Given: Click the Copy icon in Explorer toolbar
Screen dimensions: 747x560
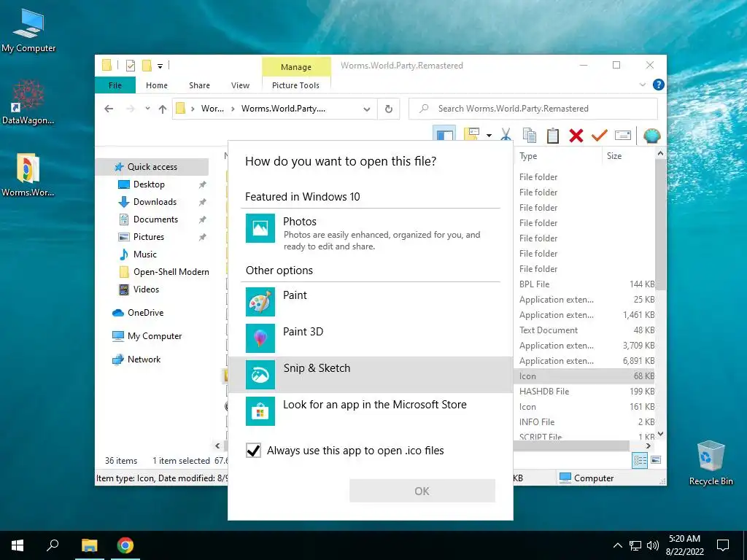Looking at the screenshot, I should pos(530,135).
